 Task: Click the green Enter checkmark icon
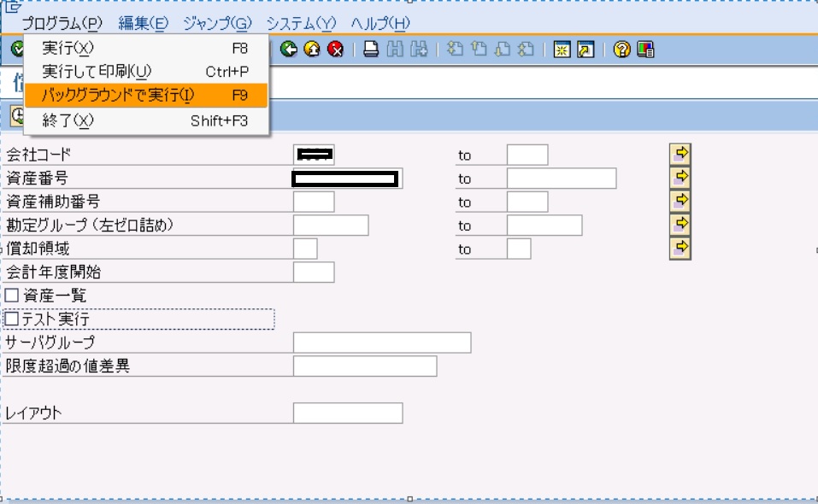tap(16, 50)
